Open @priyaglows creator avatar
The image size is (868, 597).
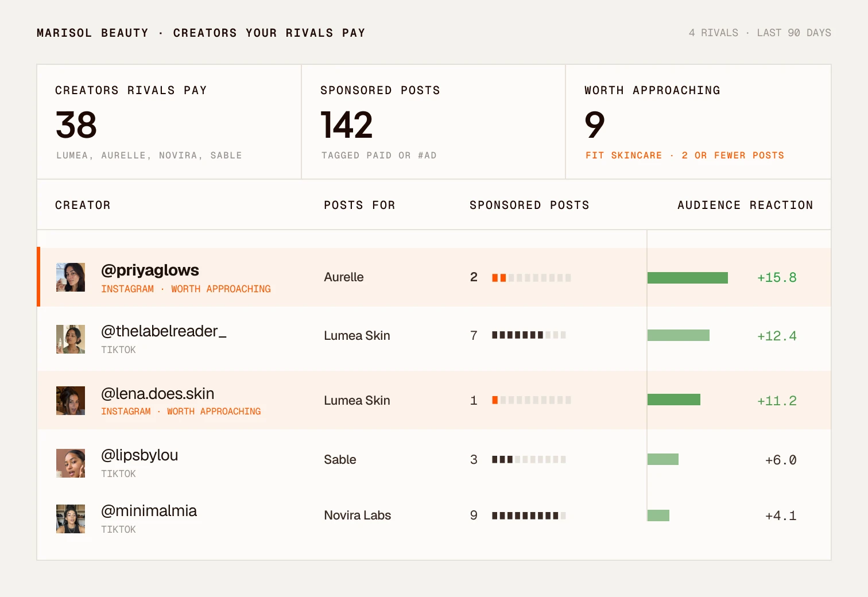click(x=71, y=277)
